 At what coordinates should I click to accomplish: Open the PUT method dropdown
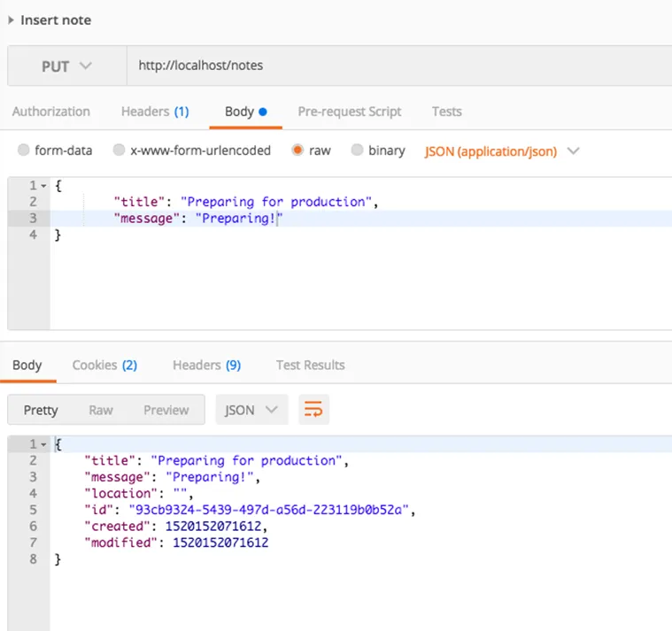tap(66, 65)
